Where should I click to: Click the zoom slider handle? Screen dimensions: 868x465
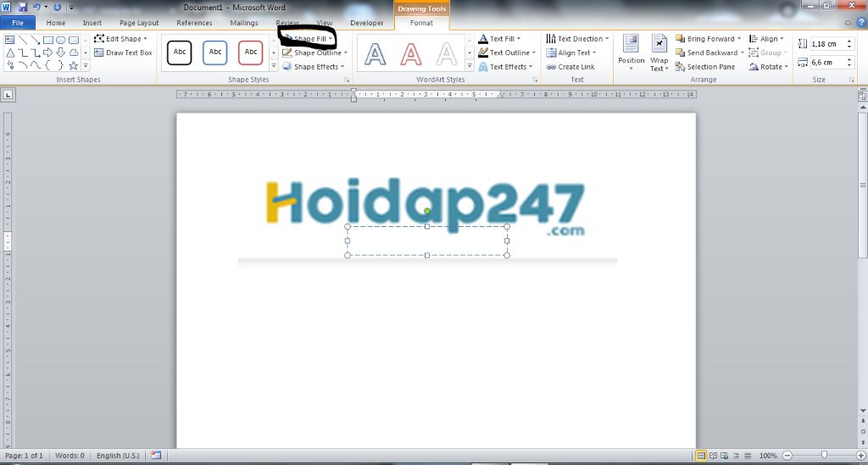[x=824, y=455]
